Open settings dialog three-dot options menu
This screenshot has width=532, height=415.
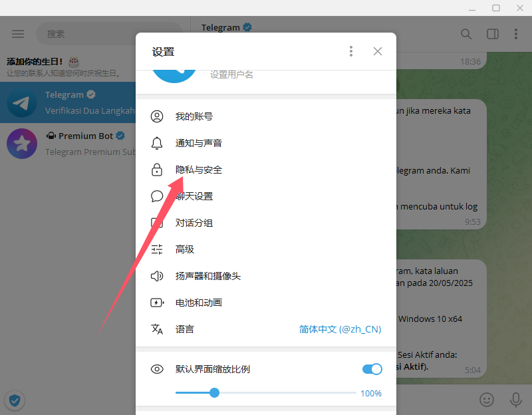pos(351,51)
